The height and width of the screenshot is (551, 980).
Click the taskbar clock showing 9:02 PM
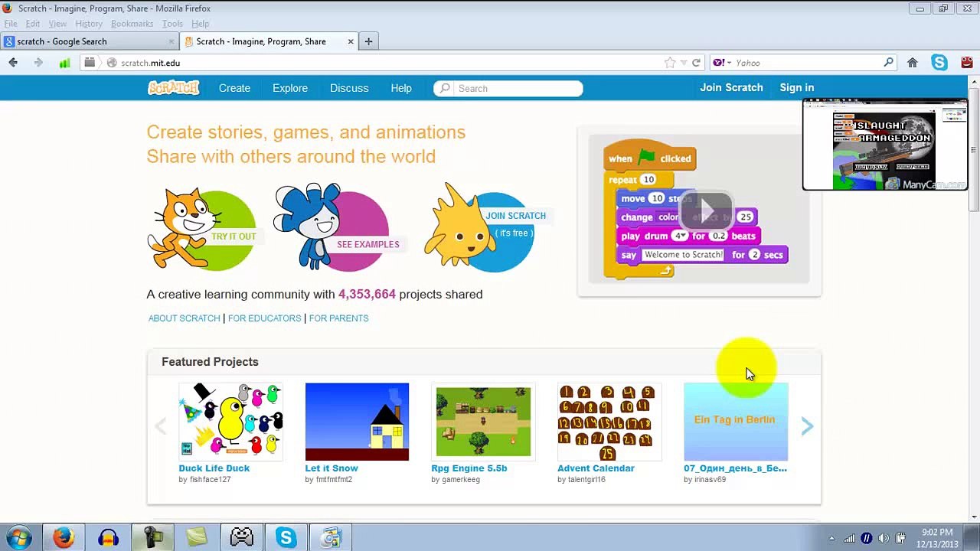[937, 539]
